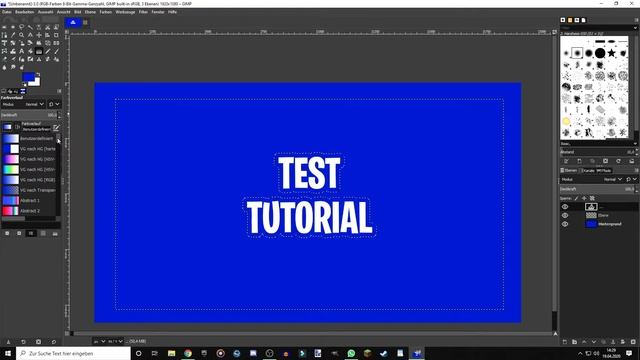Toggle lock alpha channel icon
Viewport: 640px width, 360px height.
(x=592, y=198)
